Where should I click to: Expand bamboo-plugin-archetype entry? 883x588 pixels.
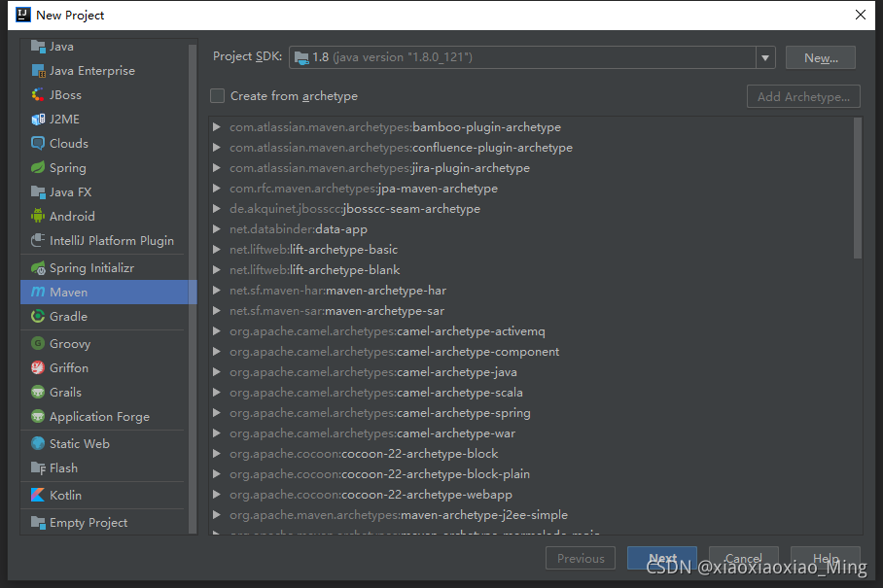(216, 127)
